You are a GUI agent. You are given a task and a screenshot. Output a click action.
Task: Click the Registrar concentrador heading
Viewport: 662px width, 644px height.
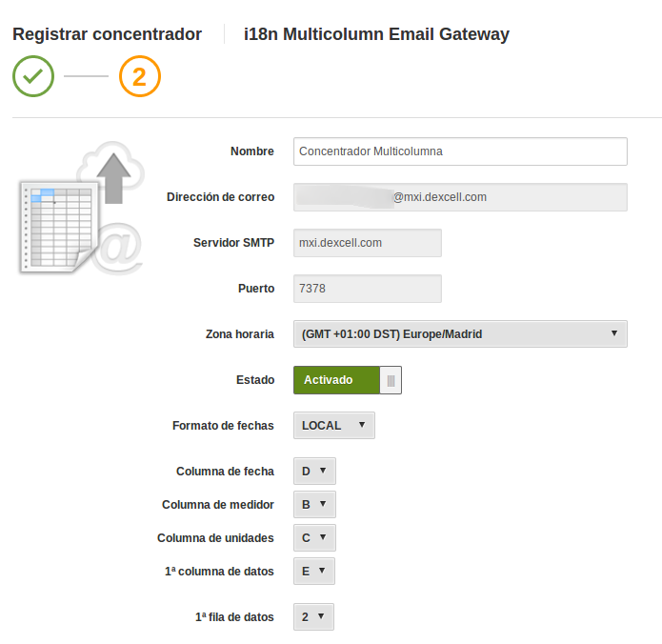coord(108,34)
